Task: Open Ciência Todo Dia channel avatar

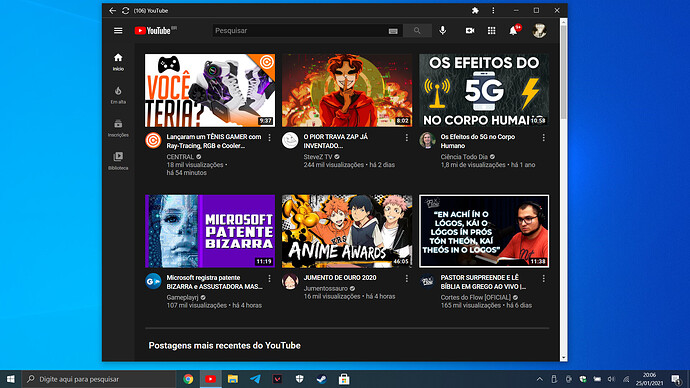Action: 427,140
